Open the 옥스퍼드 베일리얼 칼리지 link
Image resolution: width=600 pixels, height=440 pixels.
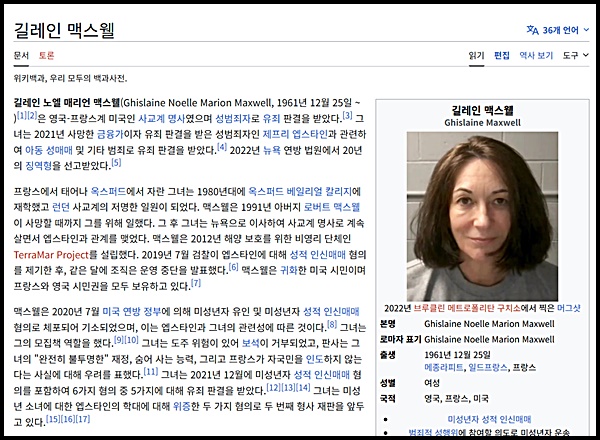(x=300, y=191)
